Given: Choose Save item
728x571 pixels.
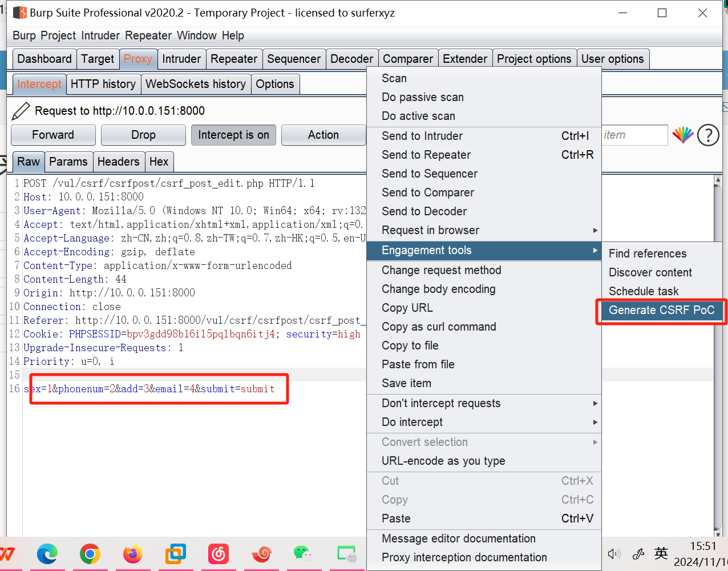Looking at the screenshot, I should pos(484,383).
